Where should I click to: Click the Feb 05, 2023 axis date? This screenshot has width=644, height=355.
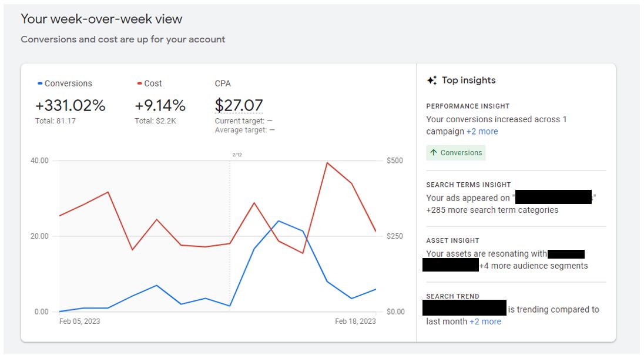(x=80, y=321)
